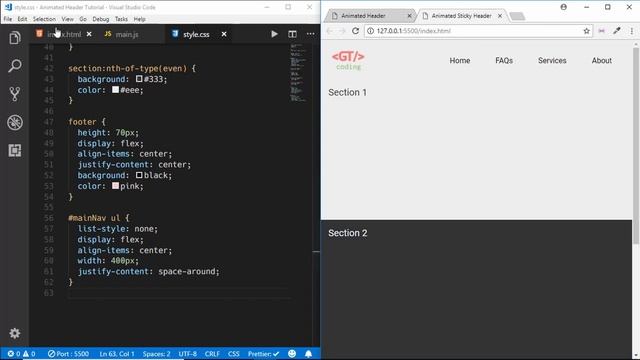
Task: Click the GT coding logo
Action: [x=348, y=60]
